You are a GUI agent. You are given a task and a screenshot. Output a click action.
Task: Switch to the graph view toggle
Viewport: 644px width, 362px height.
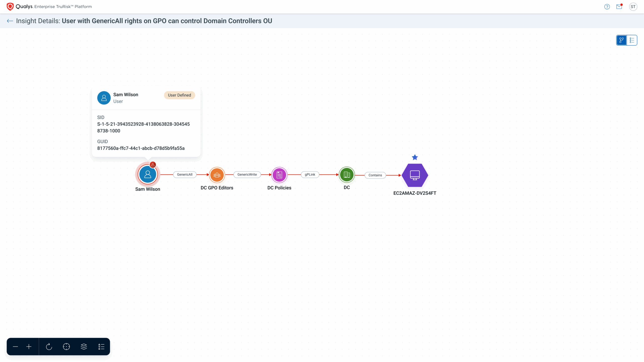(x=621, y=40)
